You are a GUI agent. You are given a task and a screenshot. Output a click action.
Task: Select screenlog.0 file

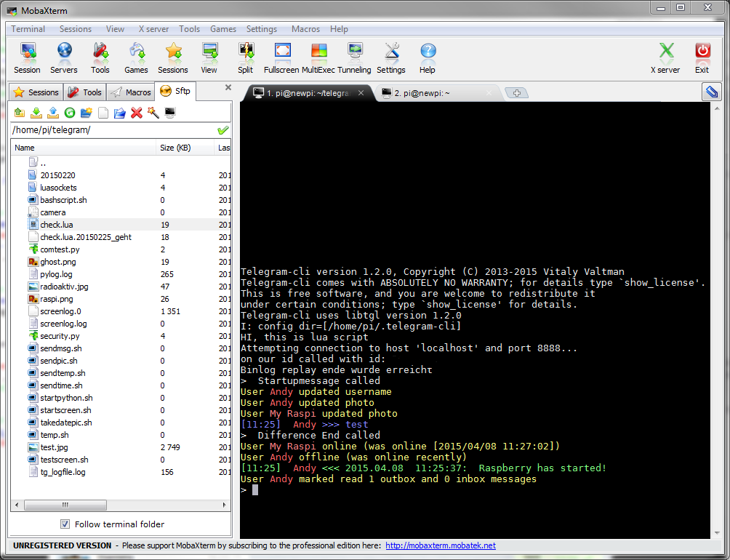[60, 311]
